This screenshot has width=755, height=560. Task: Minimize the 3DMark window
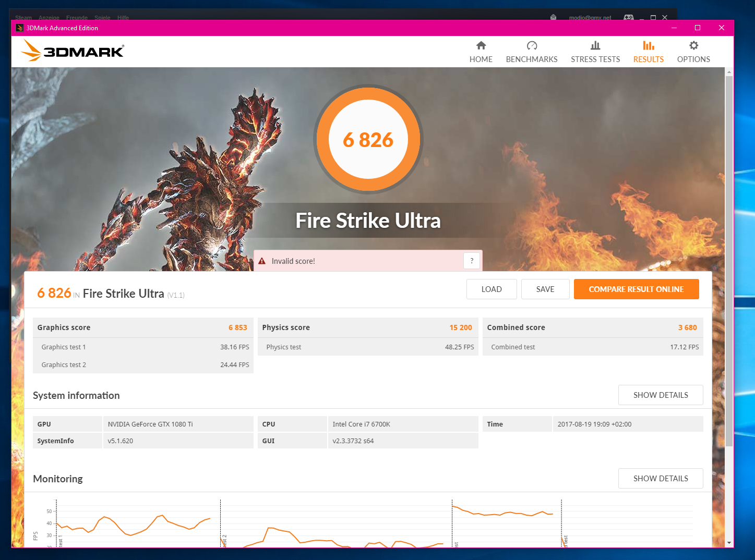674,28
